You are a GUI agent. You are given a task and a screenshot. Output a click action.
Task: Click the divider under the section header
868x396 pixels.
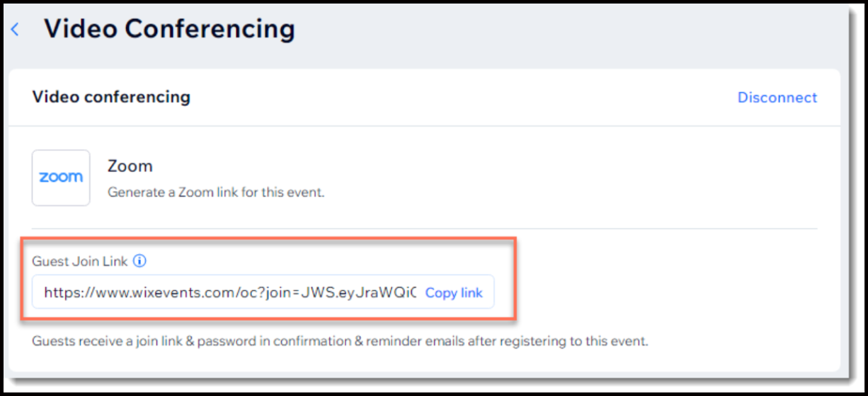pyautogui.click(x=425, y=127)
